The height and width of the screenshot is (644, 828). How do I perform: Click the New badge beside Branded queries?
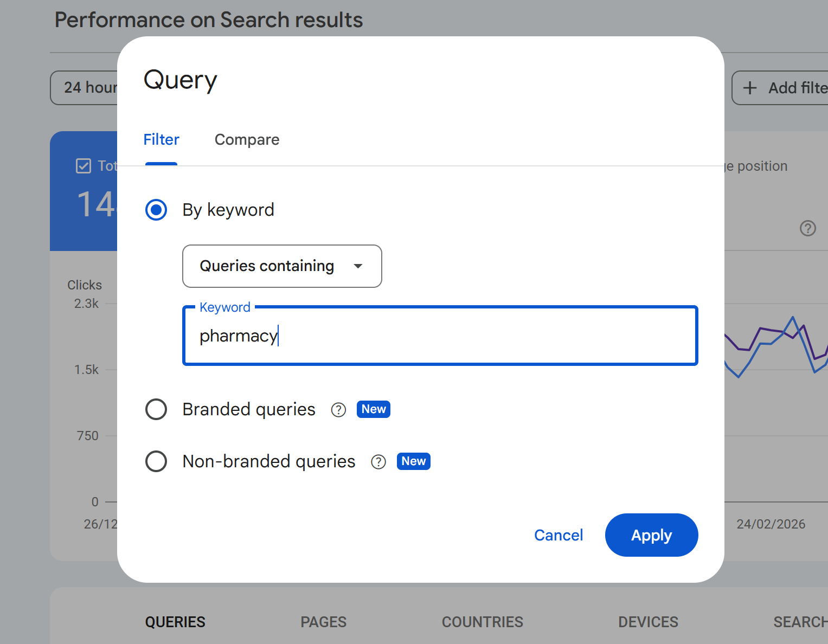pyautogui.click(x=374, y=409)
